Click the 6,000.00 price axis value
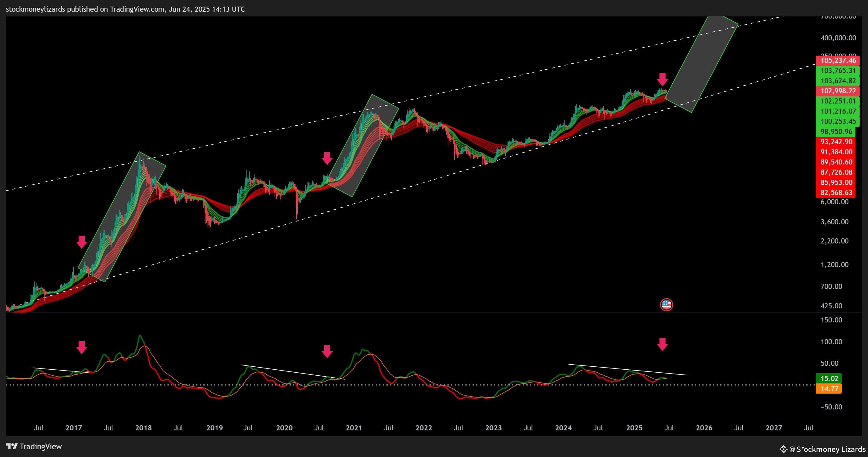 [834, 202]
